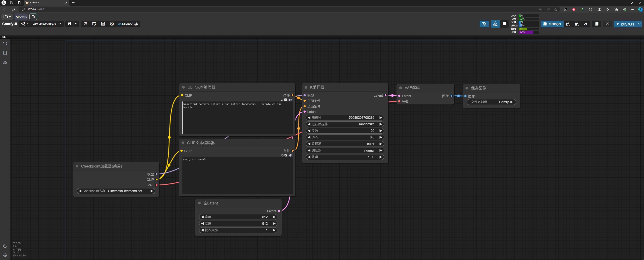Expand the saved Workflow dropdown
Image resolution: width=644 pixels, height=260 pixels.
[59, 24]
